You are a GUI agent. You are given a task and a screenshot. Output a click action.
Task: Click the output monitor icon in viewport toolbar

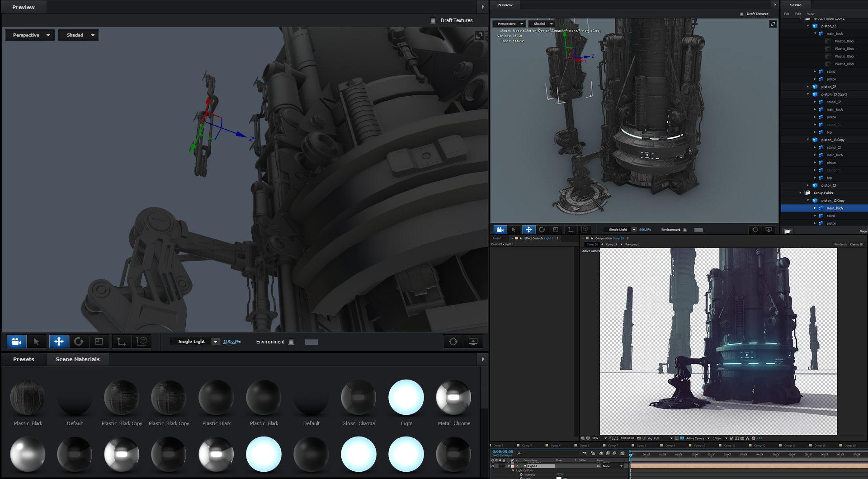pyautogui.click(x=473, y=342)
